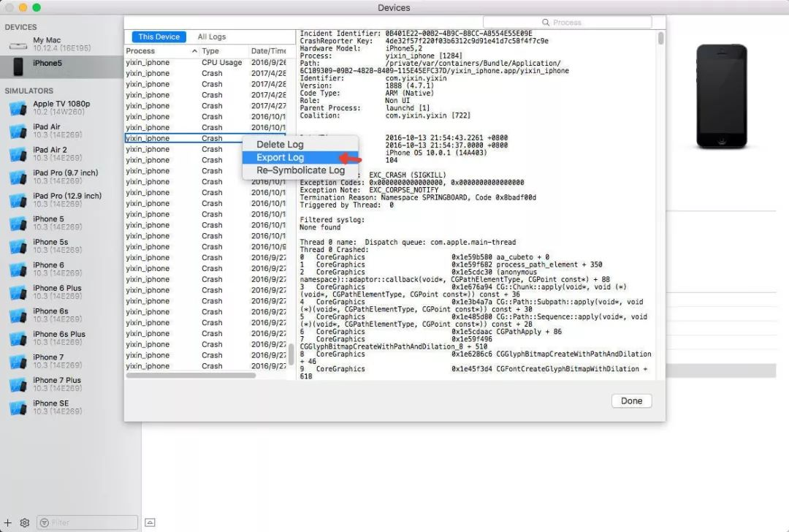
Task: Click the search magnifier icon in Process field
Action: (x=546, y=22)
